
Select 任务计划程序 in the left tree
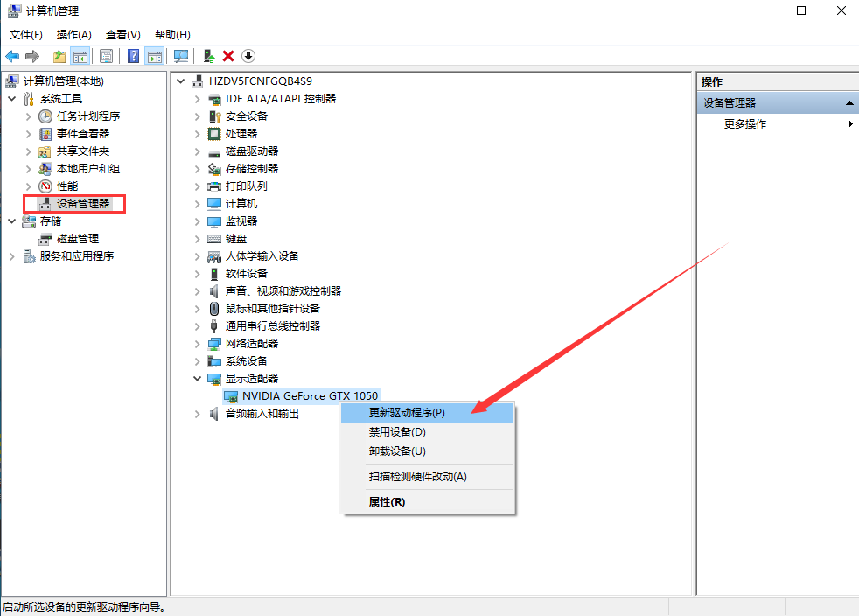pyautogui.click(x=88, y=116)
